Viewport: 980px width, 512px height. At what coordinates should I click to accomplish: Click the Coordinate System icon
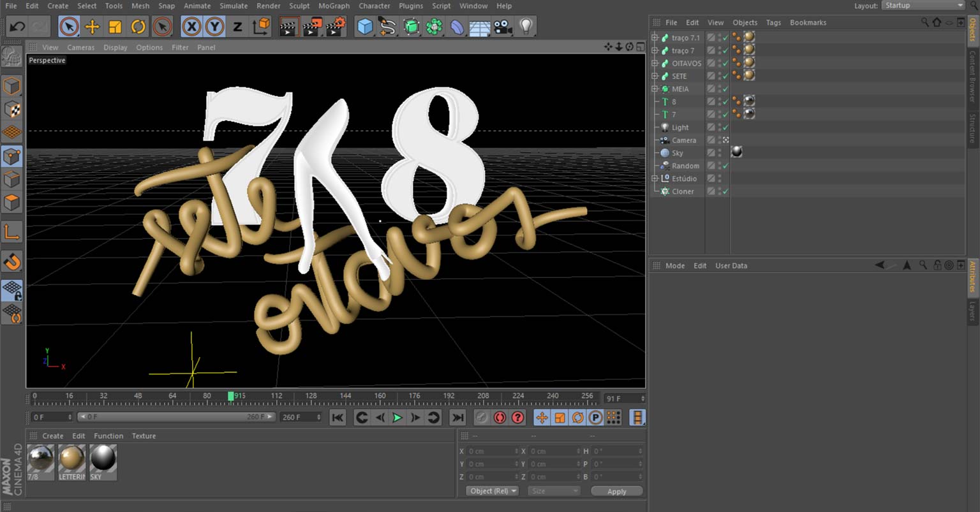click(x=261, y=27)
